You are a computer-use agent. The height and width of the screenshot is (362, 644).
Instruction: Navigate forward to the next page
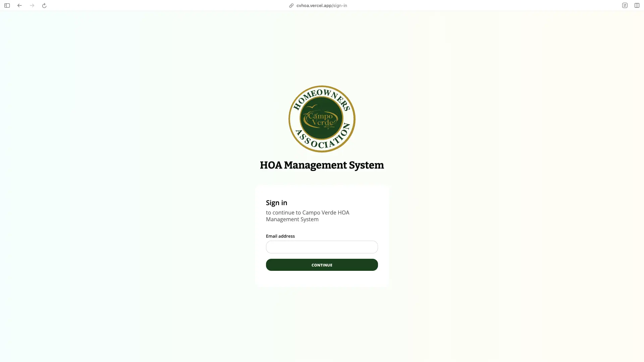click(32, 5)
